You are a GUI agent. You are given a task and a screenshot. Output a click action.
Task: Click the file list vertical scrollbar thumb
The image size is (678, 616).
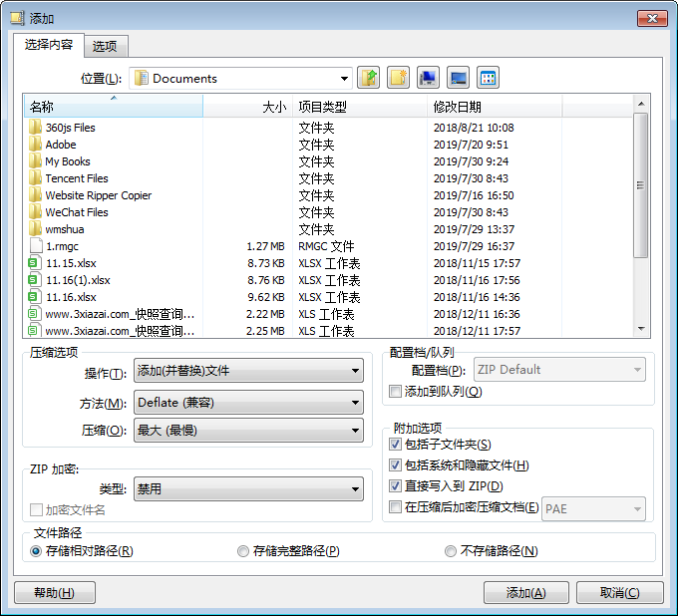[641, 185]
